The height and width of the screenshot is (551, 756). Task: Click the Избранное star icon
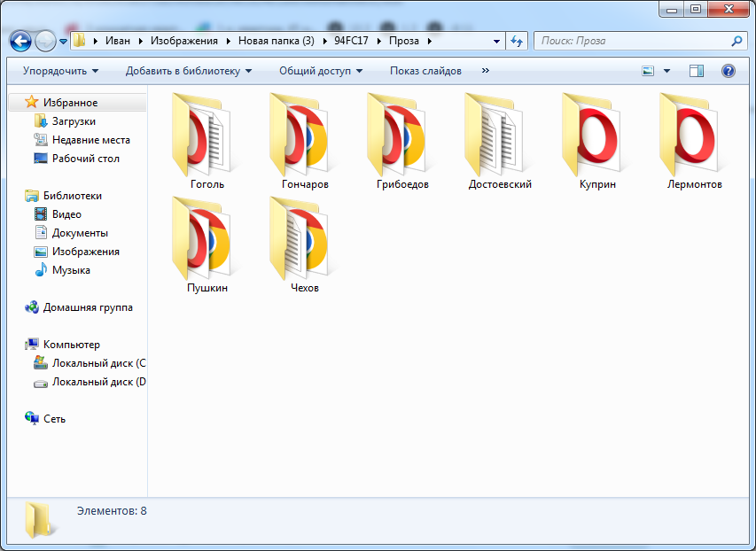(x=31, y=102)
